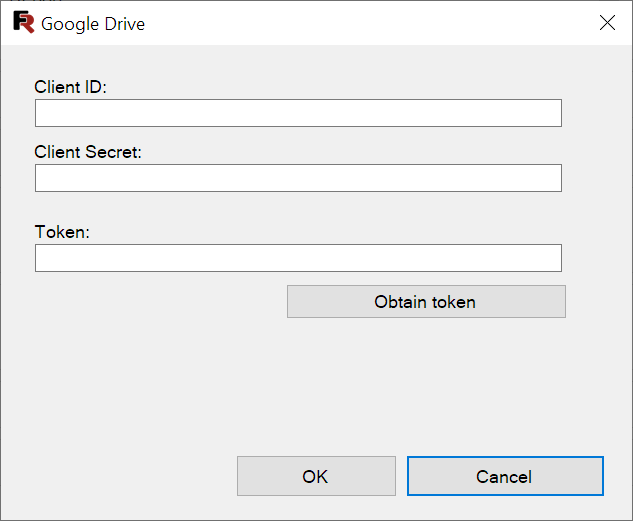Click inside the Client ID field
The width and height of the screenshot is (633, 521).
[x=298, y=113]
